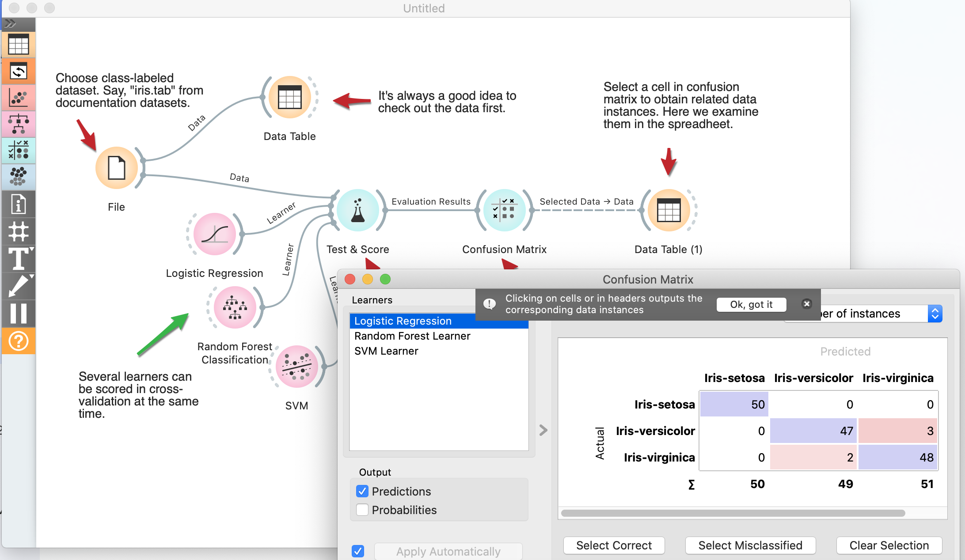The height and width of the screenshot is (560, 965).
Task: Click the pause icon in sidebar
Action: click(19, 313)
